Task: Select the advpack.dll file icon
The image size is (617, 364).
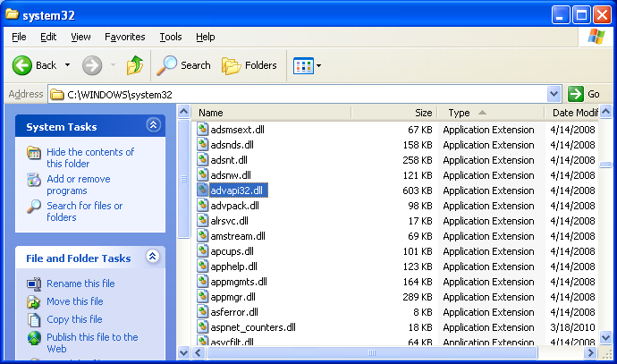Action: click(x=203, y=206)
